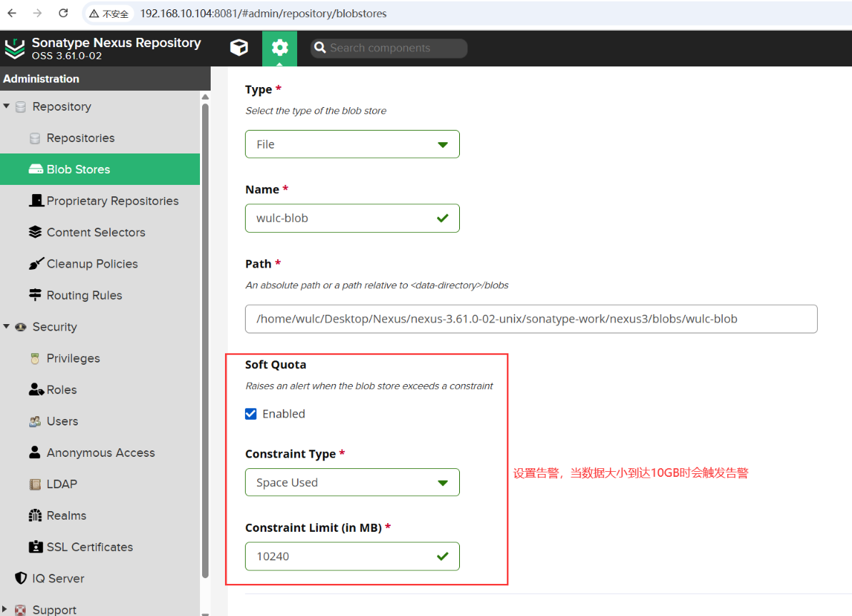Open Administration gear icon
The width and height of the screenshot is (852, 616).
coord(279,48)
